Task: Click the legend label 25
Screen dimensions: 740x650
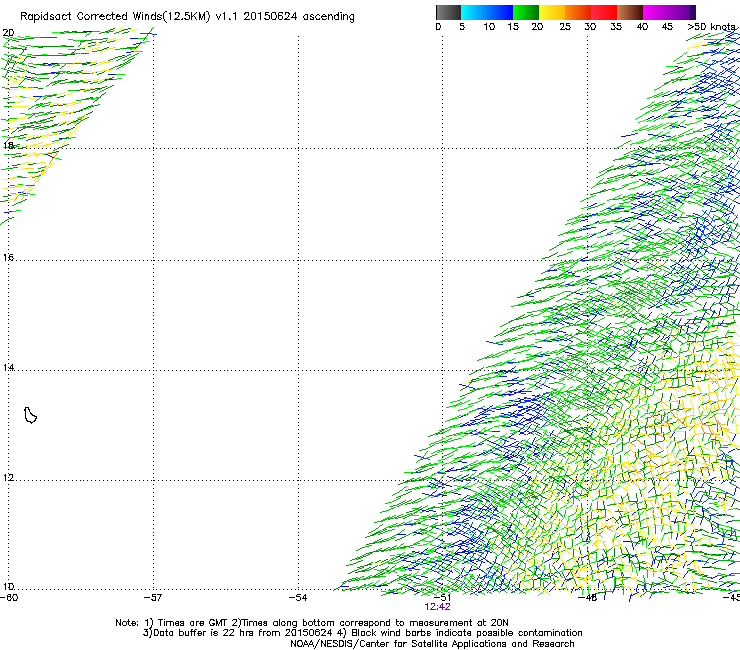Action: [565, 27]
